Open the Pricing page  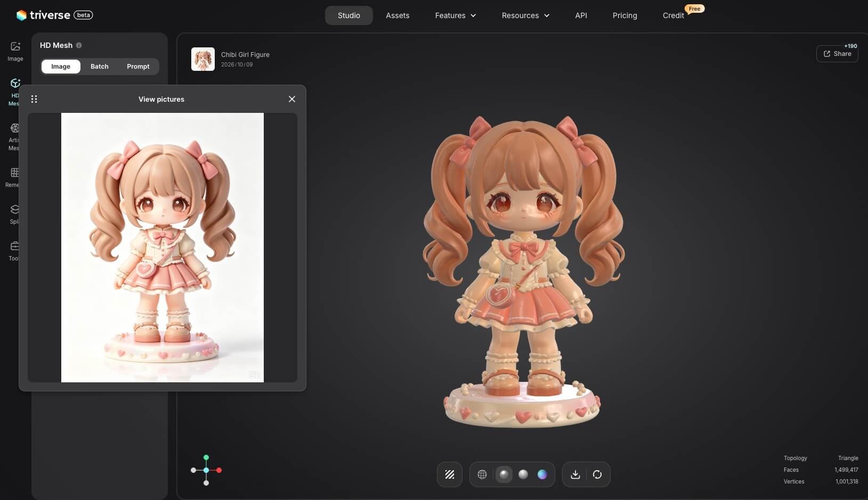coord(624,15)
